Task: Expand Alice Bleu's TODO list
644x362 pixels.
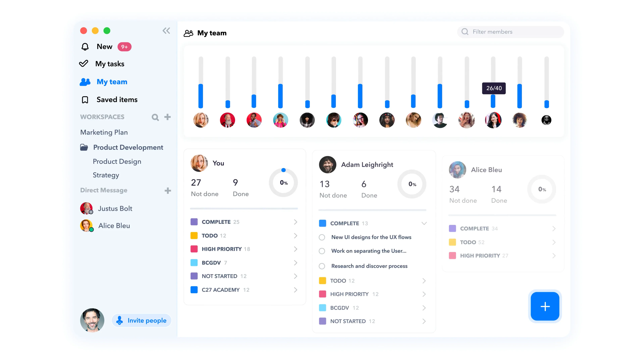Action: (x=554, y=242)
